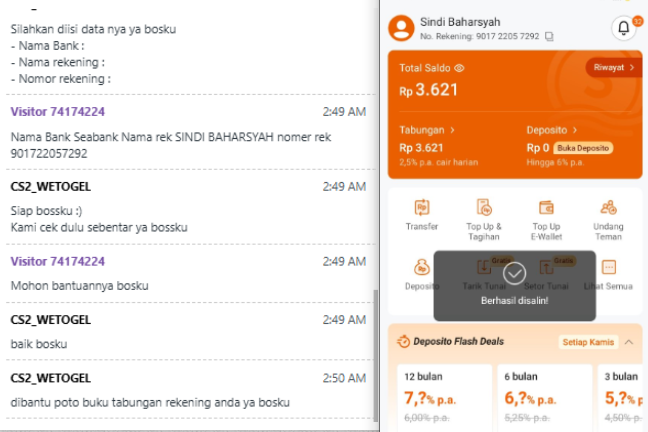Viewport: 648px width, 432px height.
Task: Click the '2,5% p.a. cair harian' text
Action: [438, 162]
